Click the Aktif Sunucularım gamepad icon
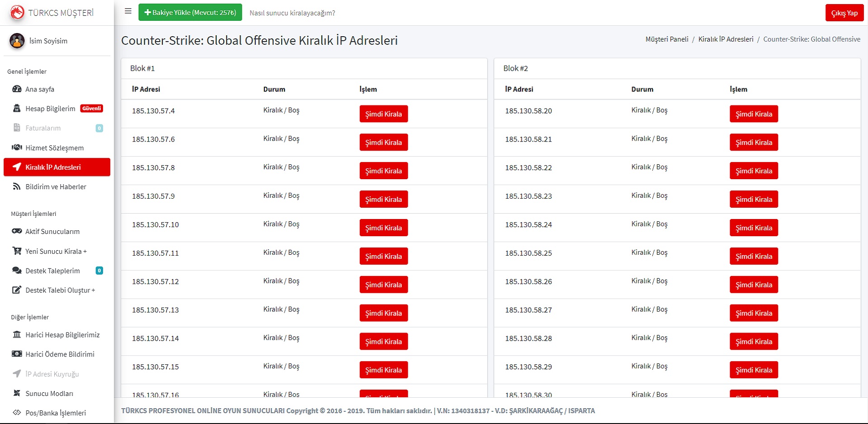The image size is (868, 424). click(17, 231)
